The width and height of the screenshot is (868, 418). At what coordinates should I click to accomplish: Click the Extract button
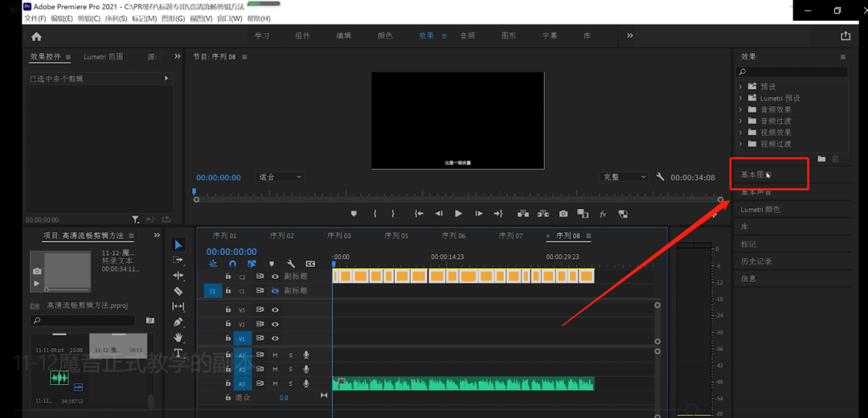pos(543,214)
